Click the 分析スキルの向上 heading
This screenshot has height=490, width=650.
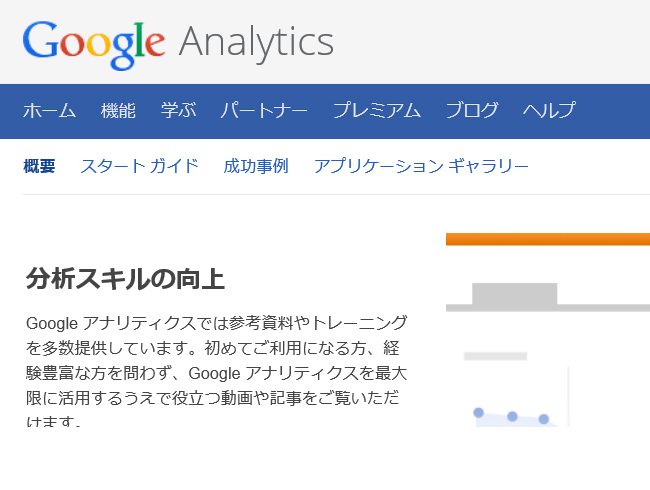click(x=125, y=279)
